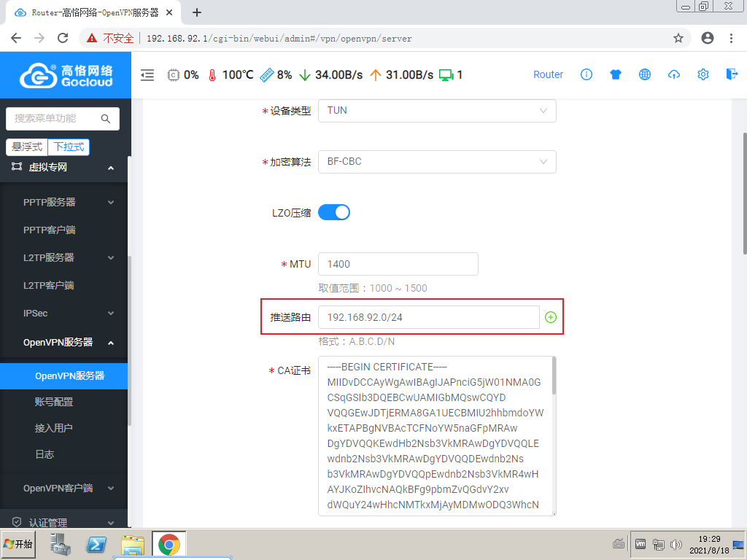Open the info icon in header

coord(587,74)
